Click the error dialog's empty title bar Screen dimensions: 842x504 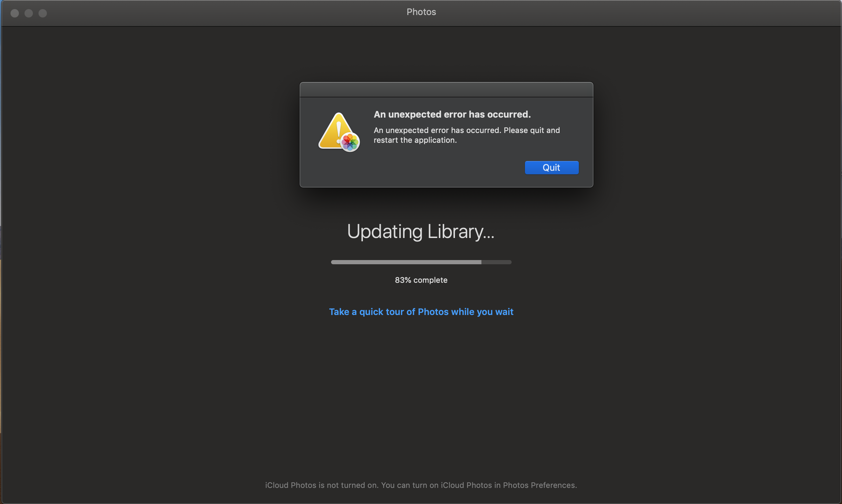446,90
